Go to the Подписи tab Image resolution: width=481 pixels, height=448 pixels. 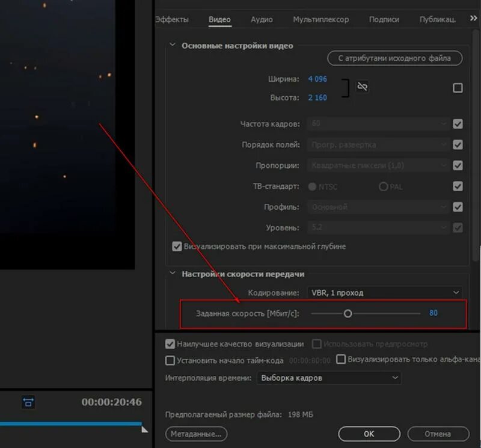tap(384, 19)
